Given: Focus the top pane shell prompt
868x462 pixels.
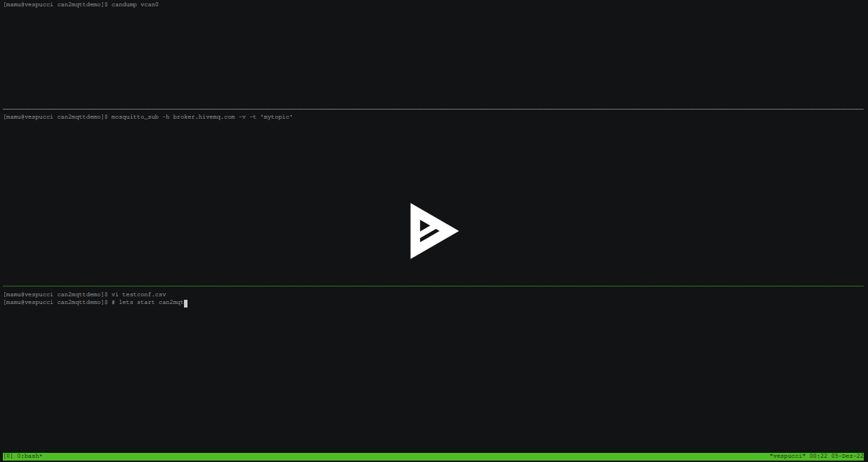Looking at the screenshot, I should coord(55,5).
